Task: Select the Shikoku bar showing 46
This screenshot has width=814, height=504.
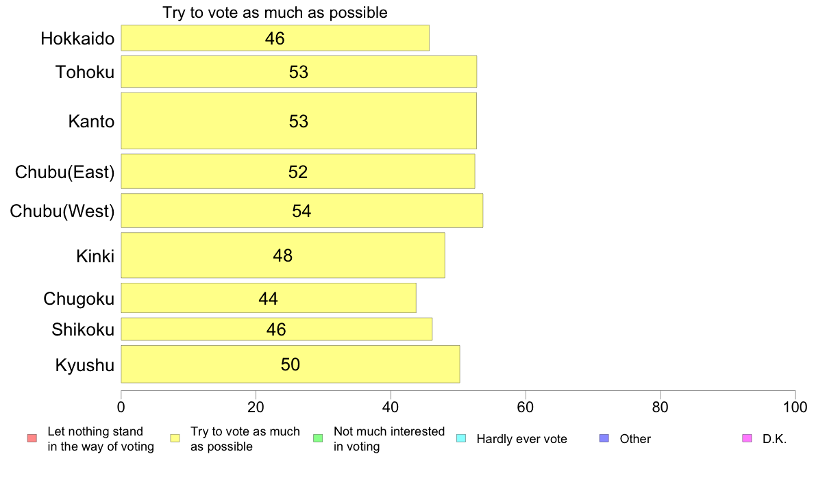Action: [277, 329]
